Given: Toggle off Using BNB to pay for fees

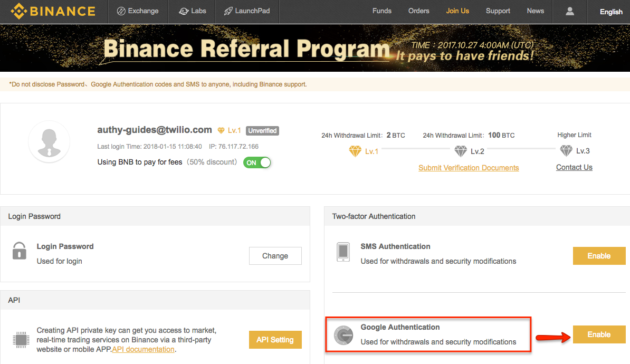Looking at the screenshot, I should 257,162.
